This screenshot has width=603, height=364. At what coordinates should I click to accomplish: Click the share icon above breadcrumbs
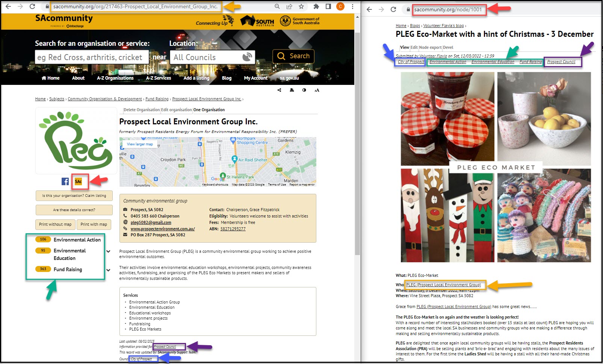point(279,90)
